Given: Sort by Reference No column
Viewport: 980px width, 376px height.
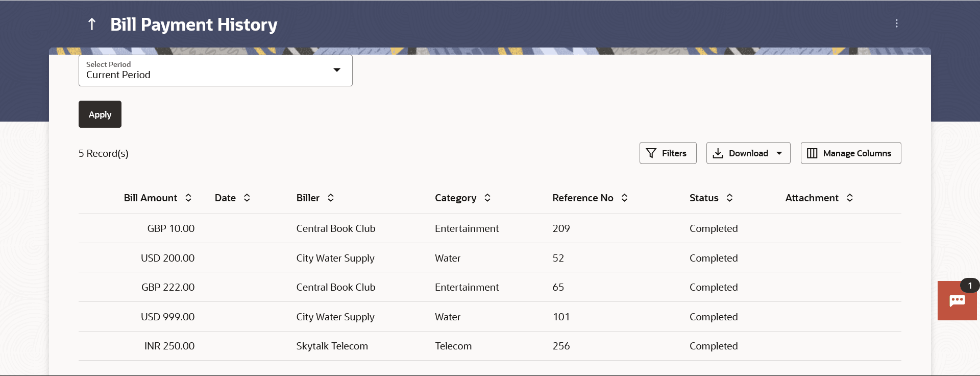Looking at the screenshot, I should tap(624, 198).
